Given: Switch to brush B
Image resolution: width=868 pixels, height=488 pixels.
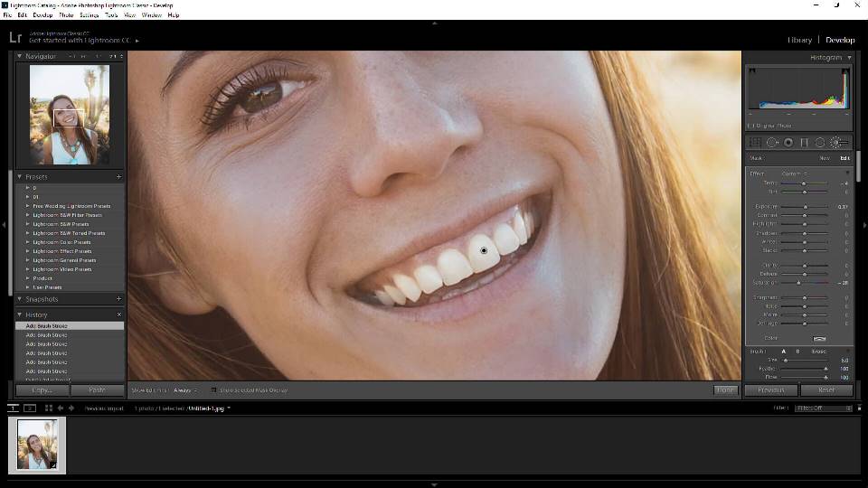Looking at the screenshot, I should (x=797, y=351).
